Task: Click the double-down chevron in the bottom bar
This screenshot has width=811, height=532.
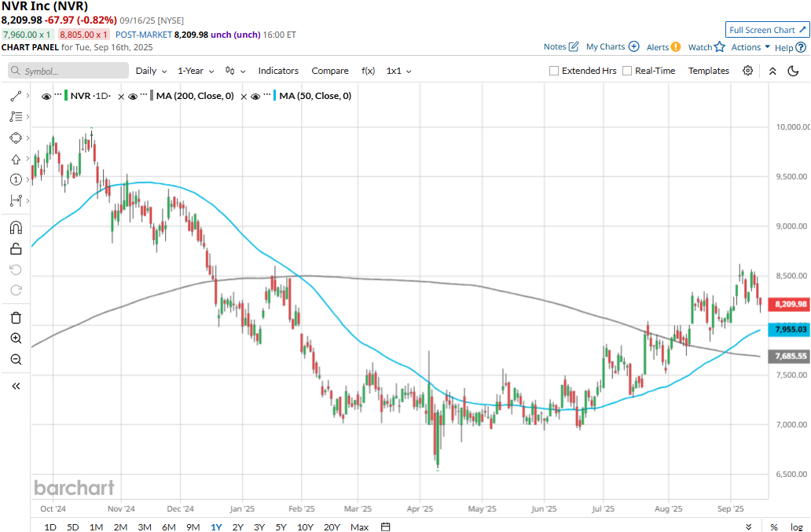Action: coord(749,526)
